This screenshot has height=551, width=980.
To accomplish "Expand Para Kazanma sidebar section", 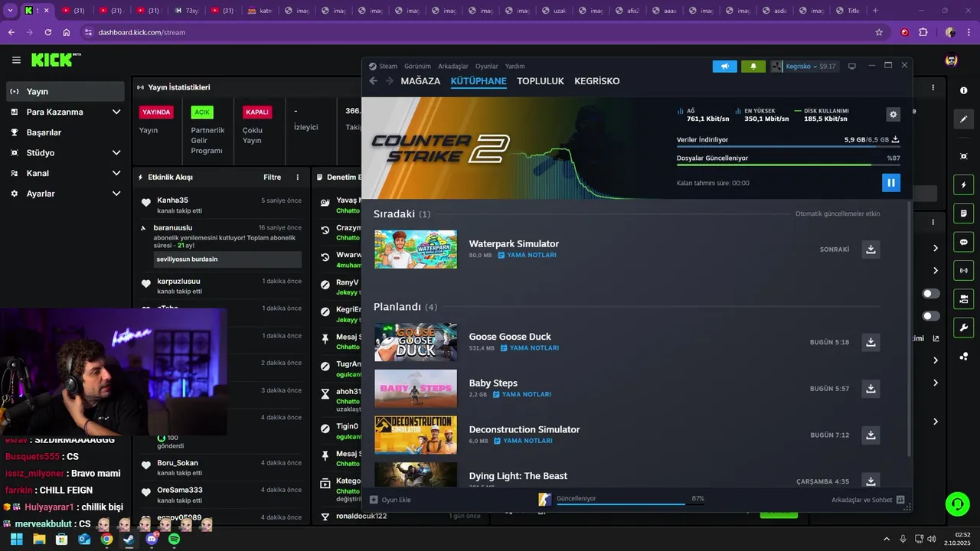I will (x=116, y=112).
